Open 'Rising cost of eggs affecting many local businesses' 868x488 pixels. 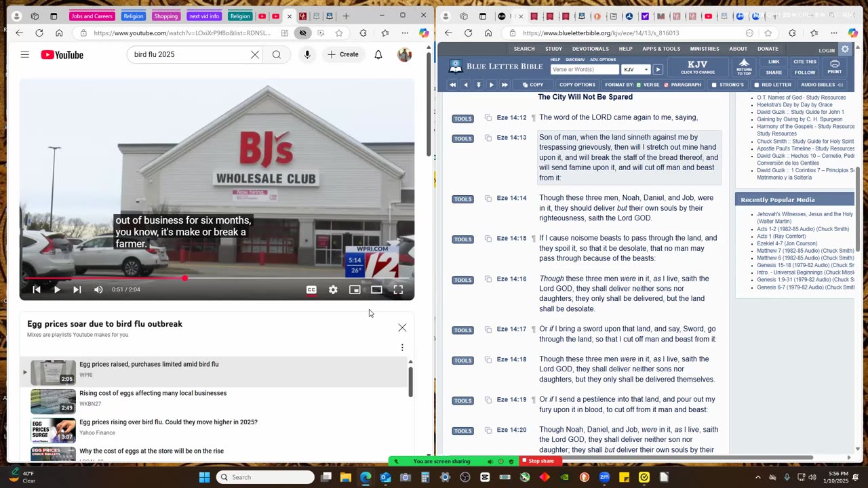point(153,393)
